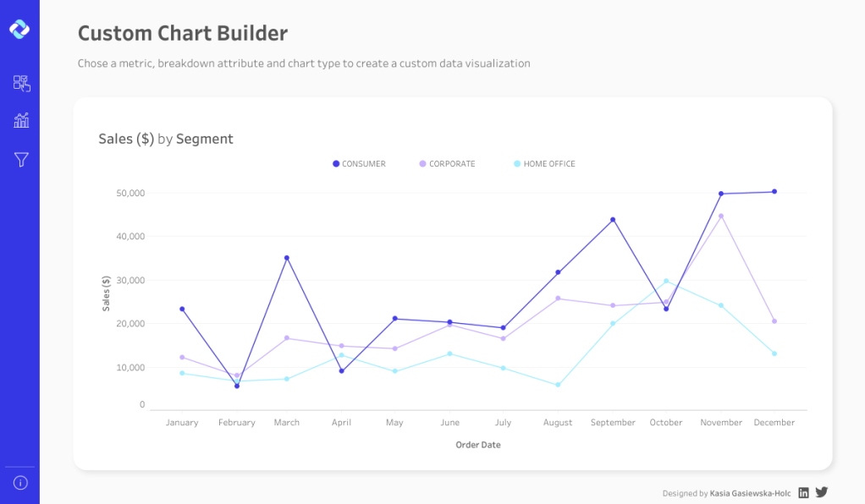865x504 pixels.
Task: Open the designer's LinkedIn icon
Action: (804, 492)
